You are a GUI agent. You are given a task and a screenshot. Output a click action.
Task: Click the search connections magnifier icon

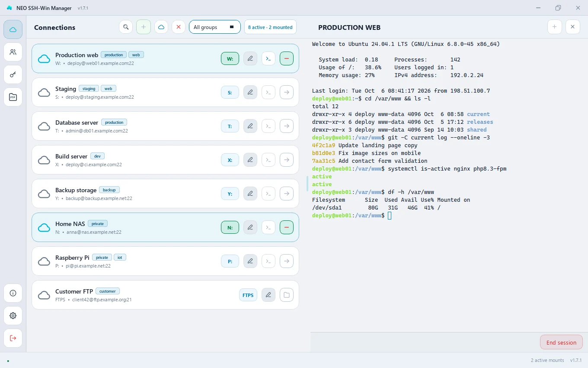point(126,27)
